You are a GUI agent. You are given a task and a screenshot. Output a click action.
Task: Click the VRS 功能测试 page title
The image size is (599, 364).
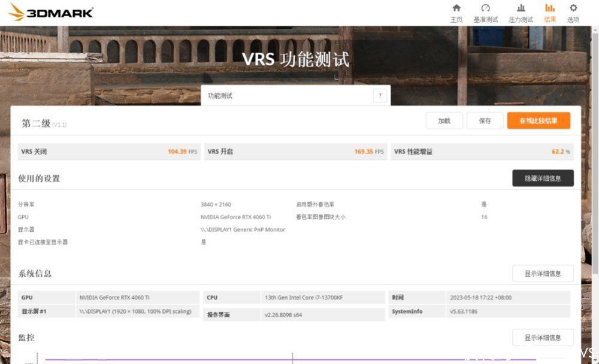[296, 60]
